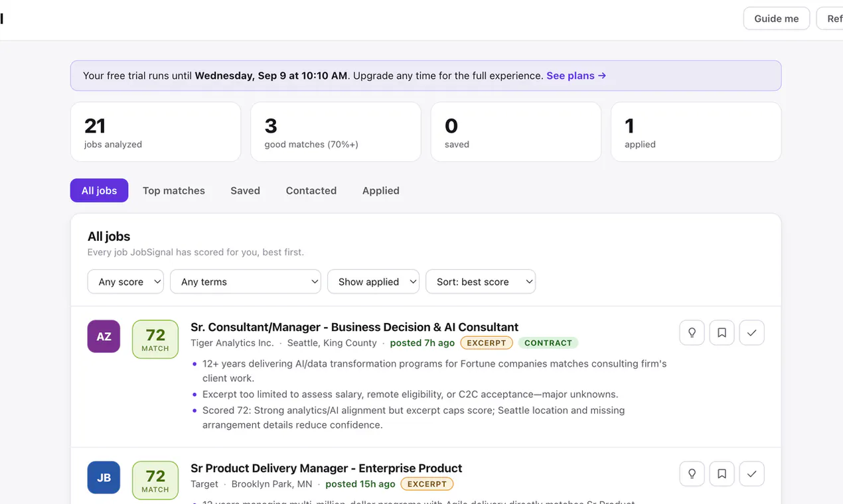Open Sr Product Delivery Manager job title
843x504 pixels.
click(x=326, y=468)
